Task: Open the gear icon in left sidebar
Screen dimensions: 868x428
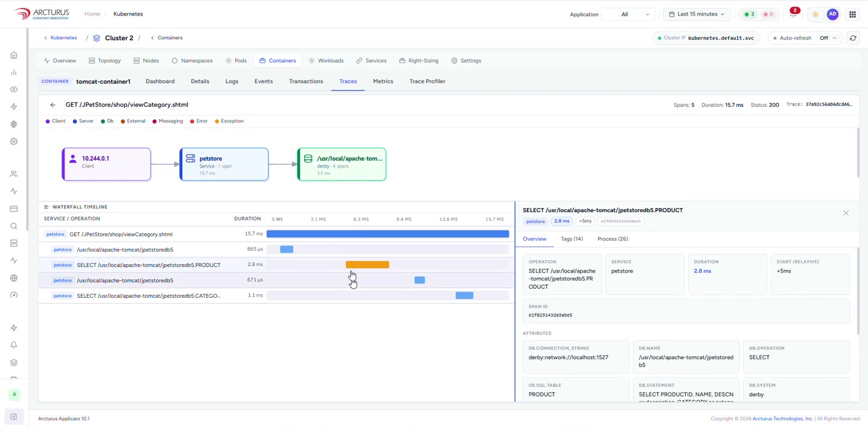Action: pos(14,141)
